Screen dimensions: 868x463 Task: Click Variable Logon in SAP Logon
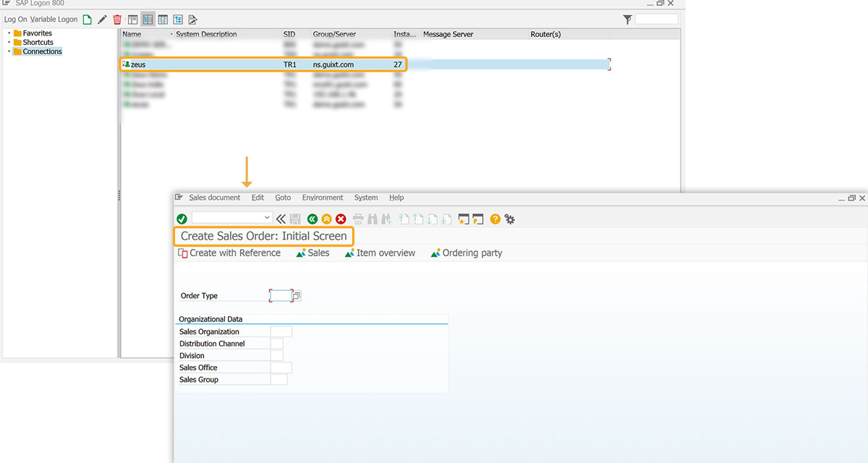pos(54,20)
